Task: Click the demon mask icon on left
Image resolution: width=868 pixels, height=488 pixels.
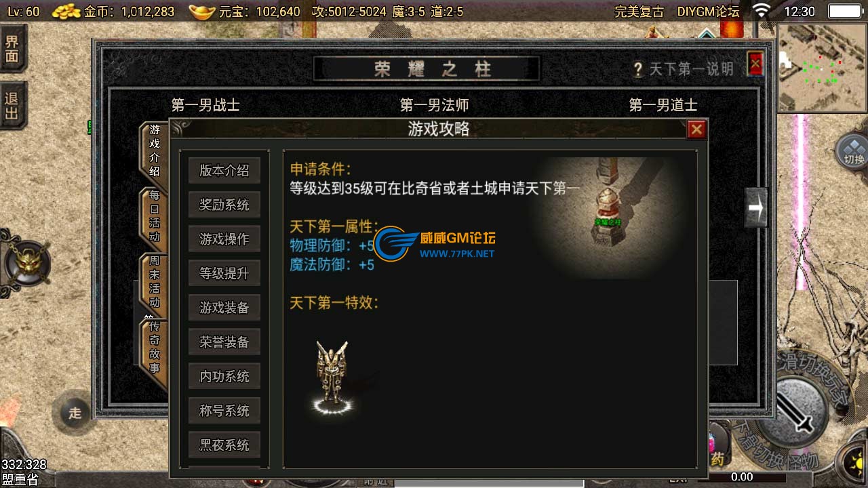Action: click(x=27, y=262)
